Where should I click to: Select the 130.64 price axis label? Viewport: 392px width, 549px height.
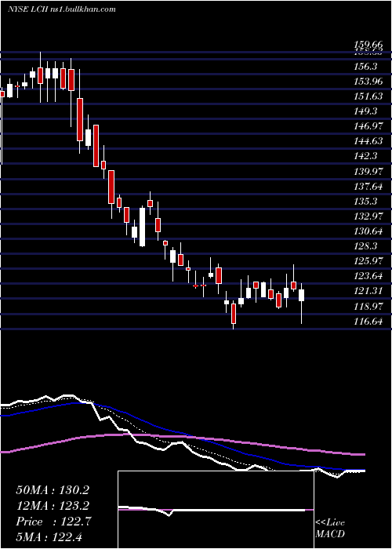tap(368, 231)
